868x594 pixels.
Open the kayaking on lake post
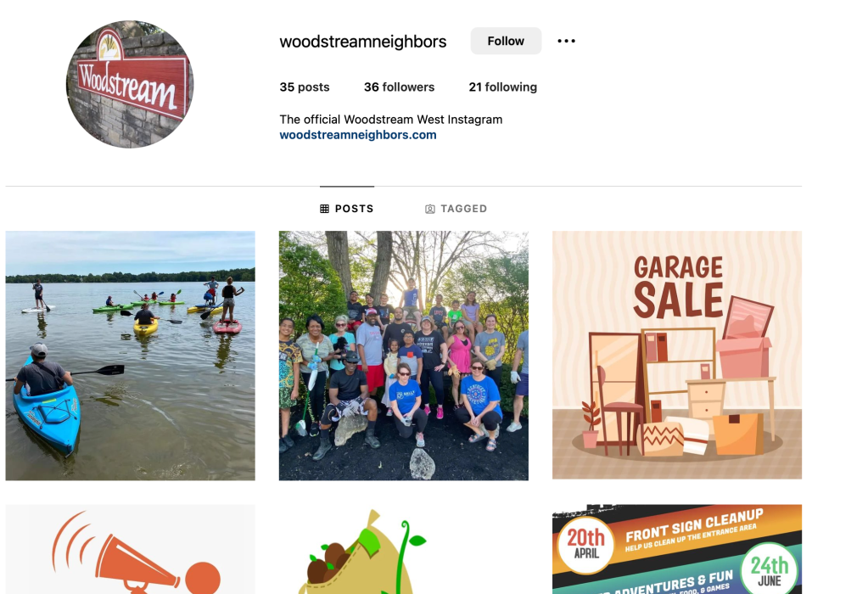point(130,356)
